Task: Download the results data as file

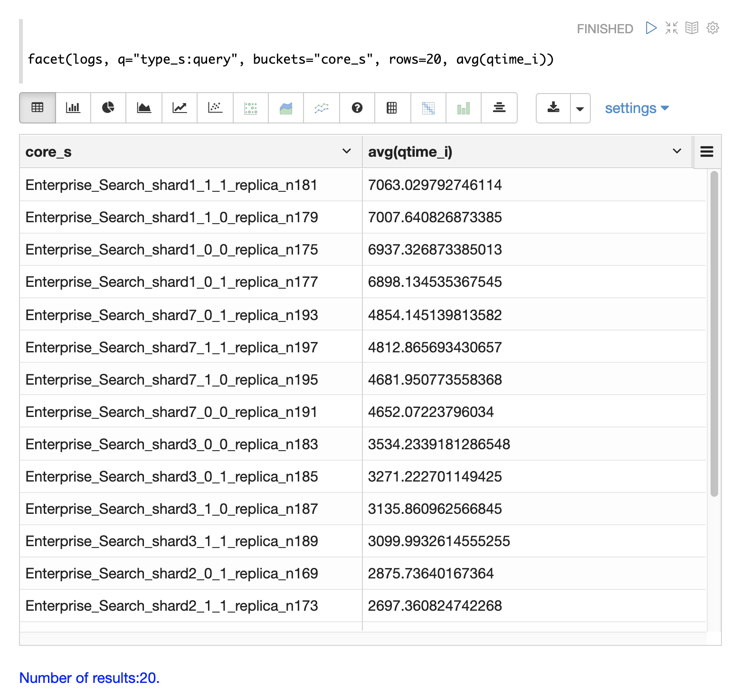Action: (553, 108)
